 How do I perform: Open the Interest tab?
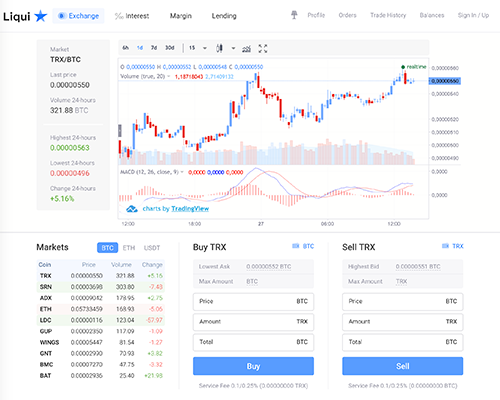pyautogui.click(x=132, y=16)
